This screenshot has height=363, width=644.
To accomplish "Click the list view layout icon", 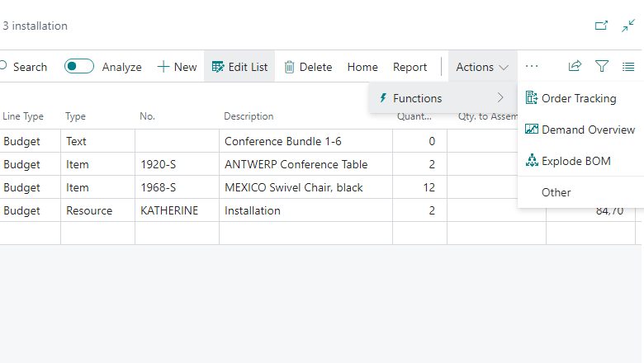I will 628,67.
